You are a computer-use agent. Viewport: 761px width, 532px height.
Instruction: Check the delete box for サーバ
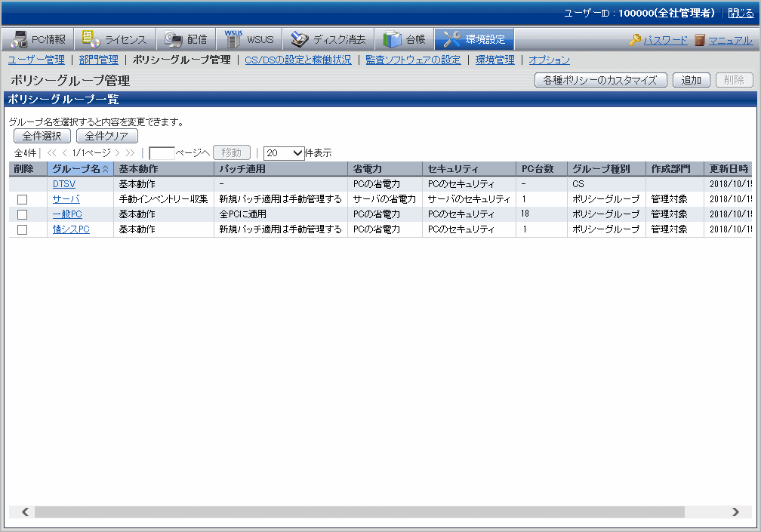(x=22, y=199)
